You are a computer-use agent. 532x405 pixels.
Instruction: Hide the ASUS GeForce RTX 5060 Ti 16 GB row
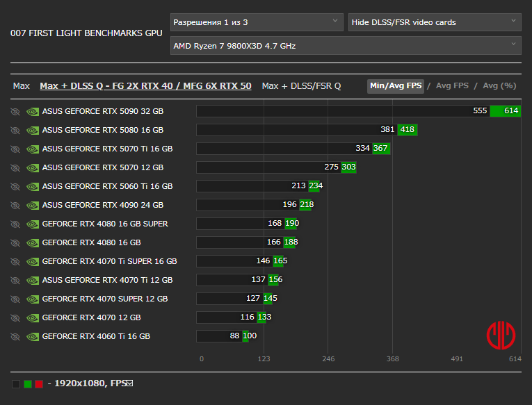coord(15,186)
